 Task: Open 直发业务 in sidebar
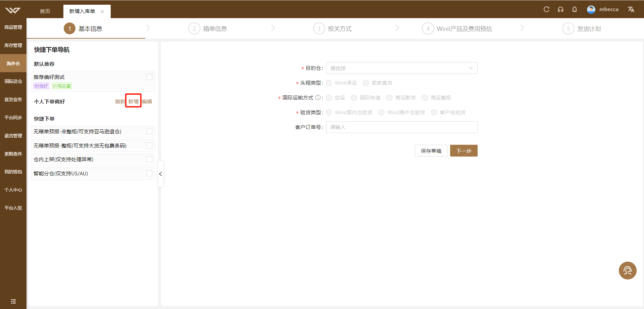13,99
